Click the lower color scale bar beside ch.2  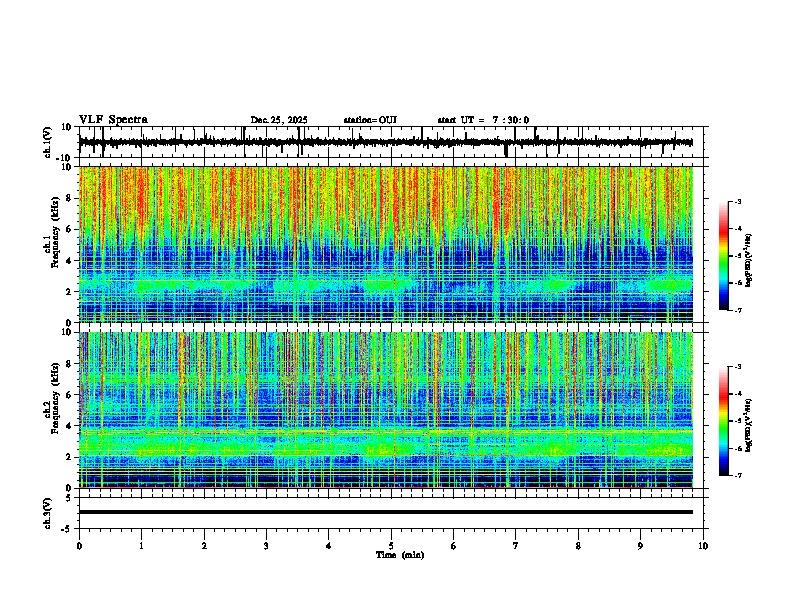click(724, 421)
